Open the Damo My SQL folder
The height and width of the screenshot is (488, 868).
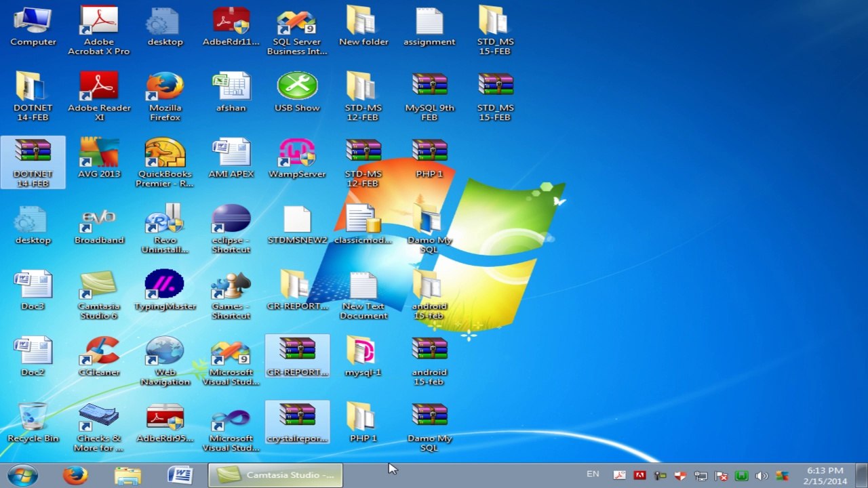point(429,229)
